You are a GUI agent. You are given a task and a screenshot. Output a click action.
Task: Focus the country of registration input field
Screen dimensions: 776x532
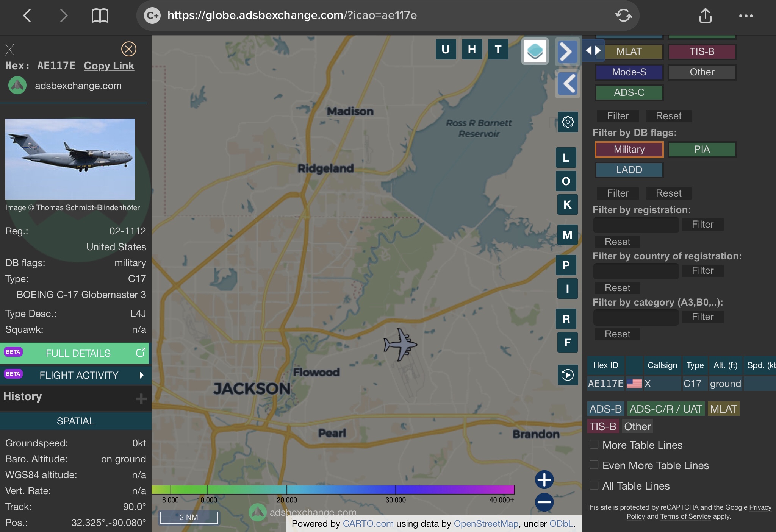[x=636, y=271]
